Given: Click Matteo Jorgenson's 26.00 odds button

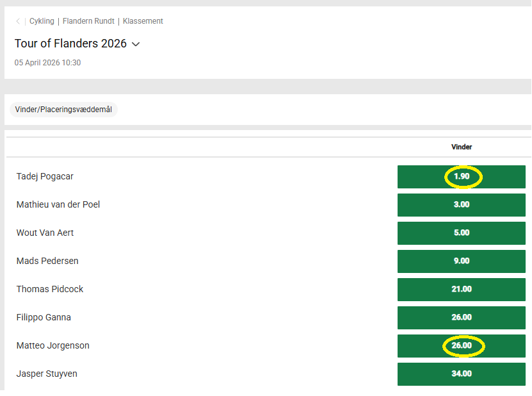Looking at the screenshot, I should (x=462, y=346).
